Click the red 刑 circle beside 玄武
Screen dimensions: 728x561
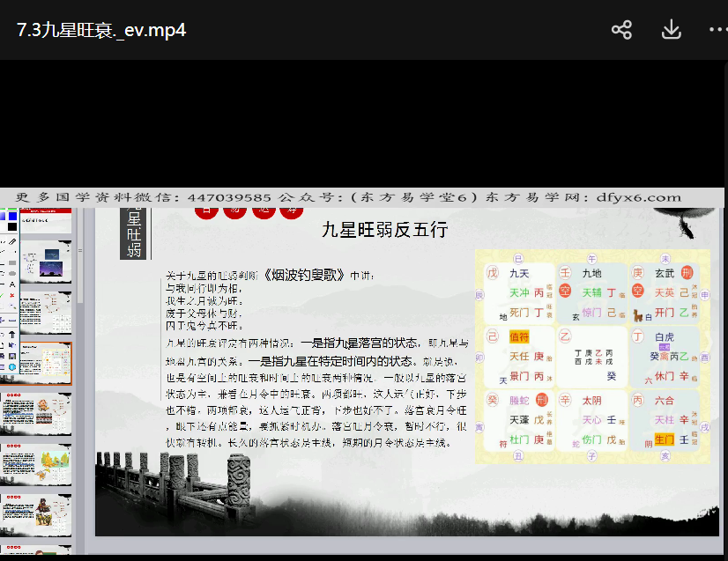(x=687, y=272)
